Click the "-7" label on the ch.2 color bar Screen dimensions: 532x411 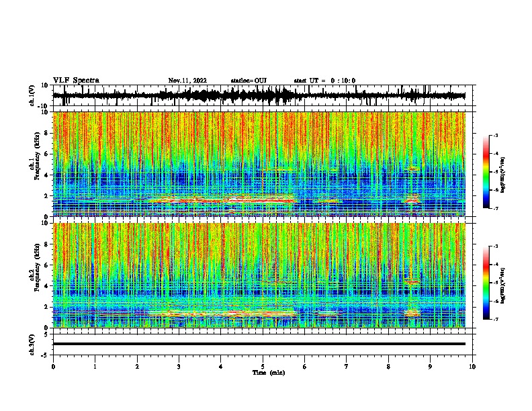click(495, 319)
